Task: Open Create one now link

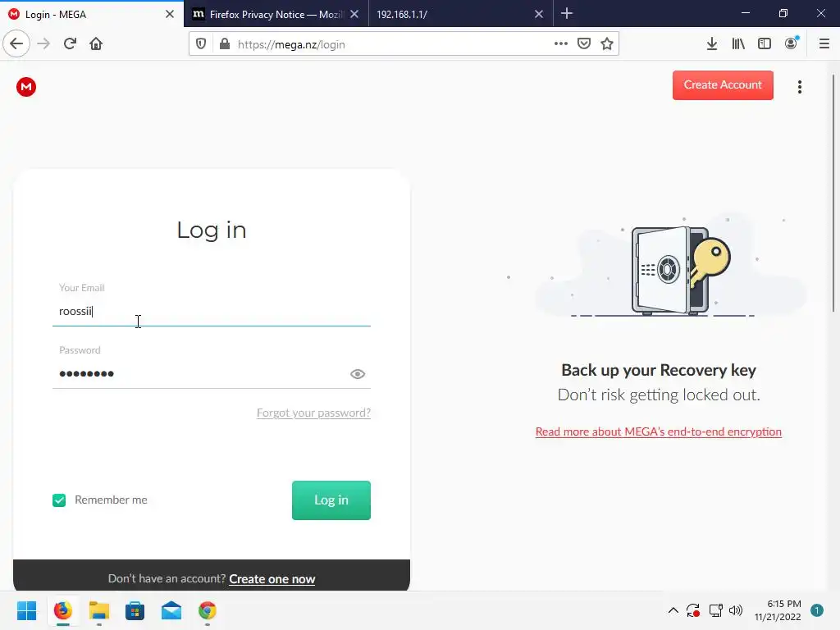Action: coord(272,579)
